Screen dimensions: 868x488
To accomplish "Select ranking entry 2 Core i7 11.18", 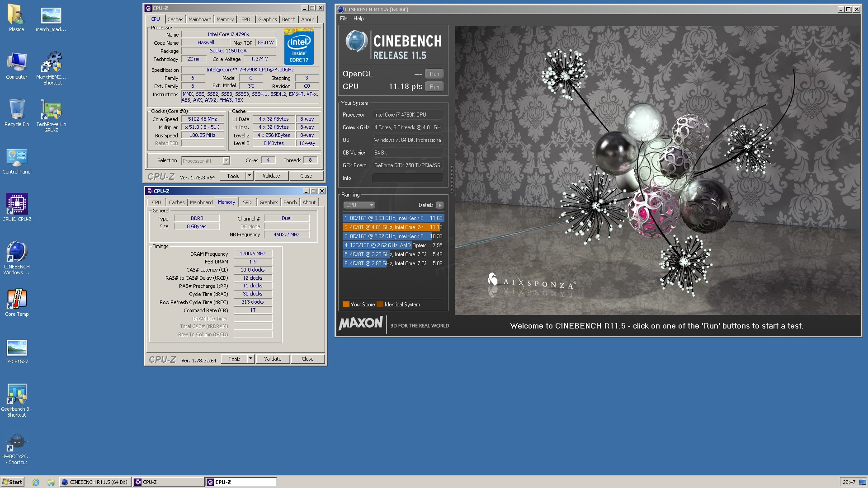I will click(x=393, y=227).
